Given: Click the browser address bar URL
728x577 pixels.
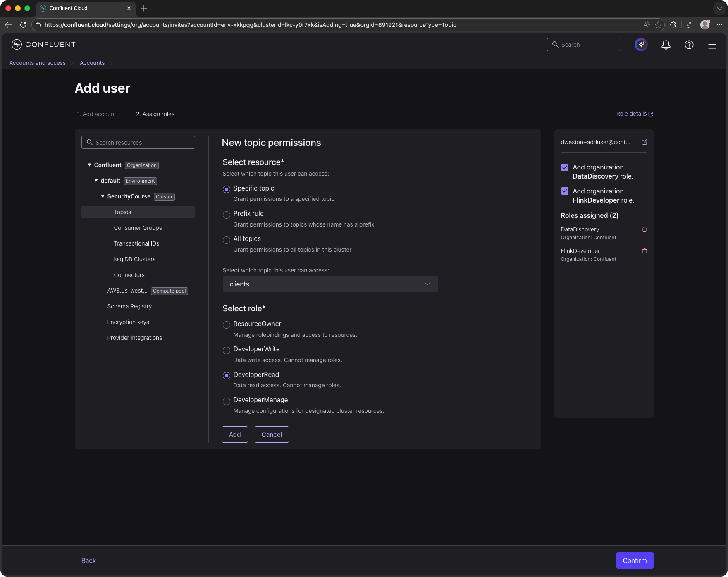Looking at the screenshot, I should 250,25.
